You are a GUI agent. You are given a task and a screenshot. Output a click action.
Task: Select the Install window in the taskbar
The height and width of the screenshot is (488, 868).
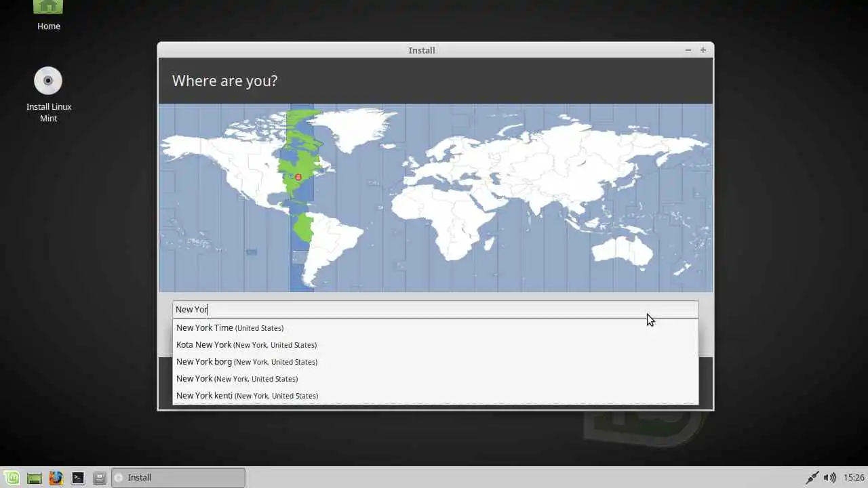tap(178, 478)
